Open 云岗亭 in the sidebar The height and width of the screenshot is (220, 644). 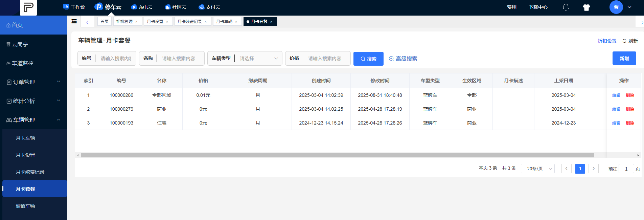(x=33, y=44)
